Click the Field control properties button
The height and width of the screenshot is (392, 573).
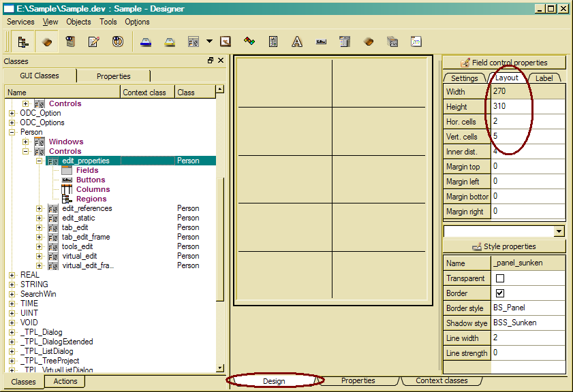(x=504, y=63)
